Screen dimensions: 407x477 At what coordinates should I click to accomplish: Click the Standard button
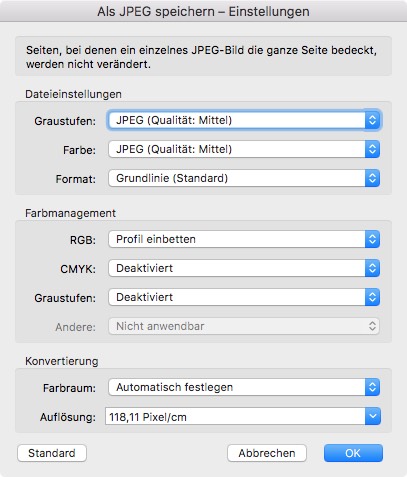click(x=52, y=453)
